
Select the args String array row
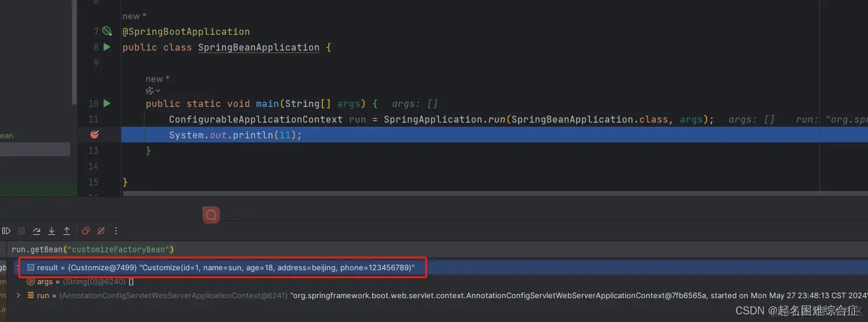(x=438, y=281)
